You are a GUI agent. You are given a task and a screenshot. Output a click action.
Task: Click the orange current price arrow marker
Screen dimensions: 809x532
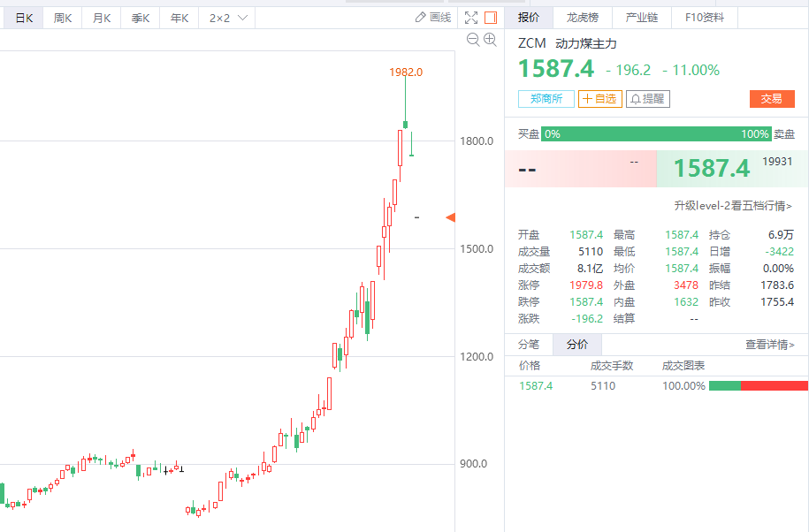(x=450, y=217)
